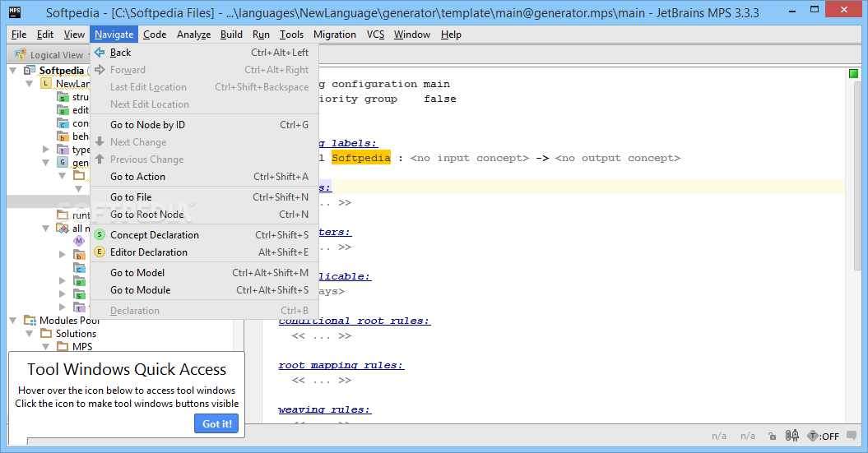Image resolution: width=868 pixels, height=453 pixels.
Task: Click the orange behavior aspect model icon
Action: (63, 136)
